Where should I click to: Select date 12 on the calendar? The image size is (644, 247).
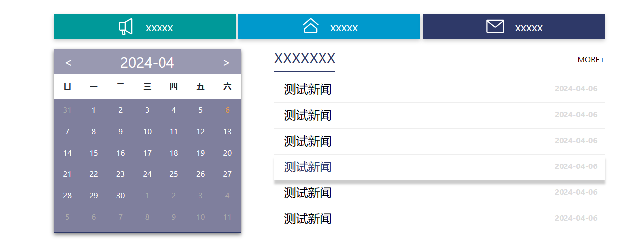[200, 132]
